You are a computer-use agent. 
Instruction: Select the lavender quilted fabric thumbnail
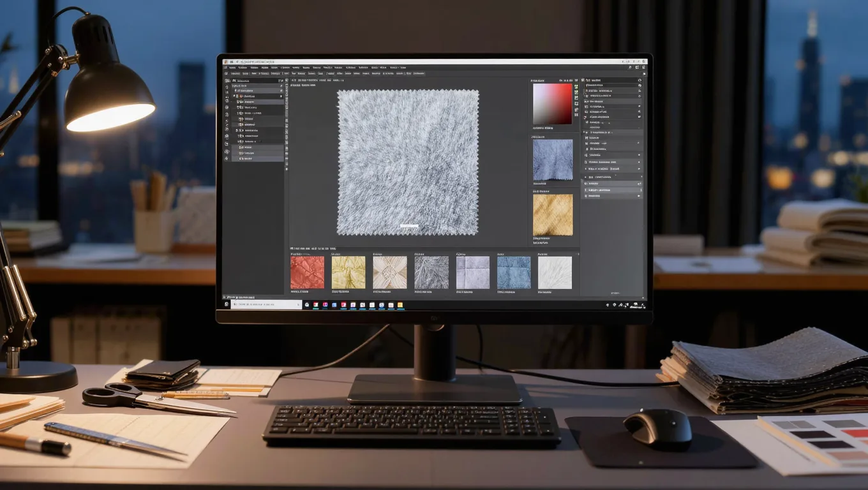(473, 272)
